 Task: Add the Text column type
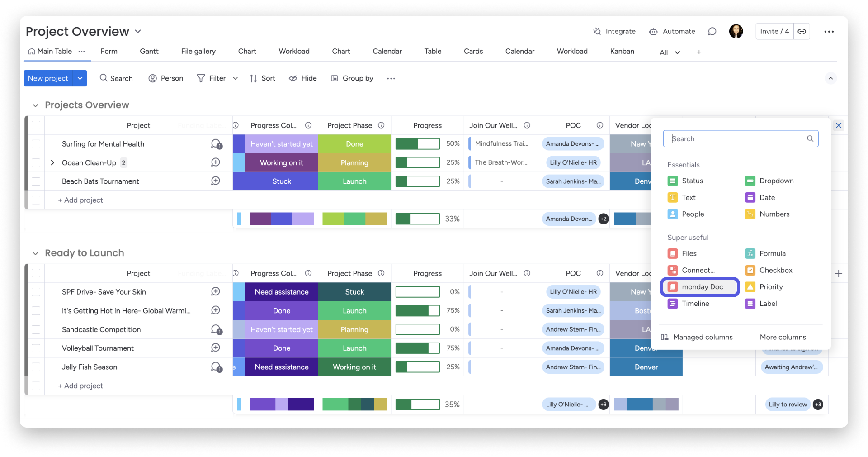click(x=682, y=197)
